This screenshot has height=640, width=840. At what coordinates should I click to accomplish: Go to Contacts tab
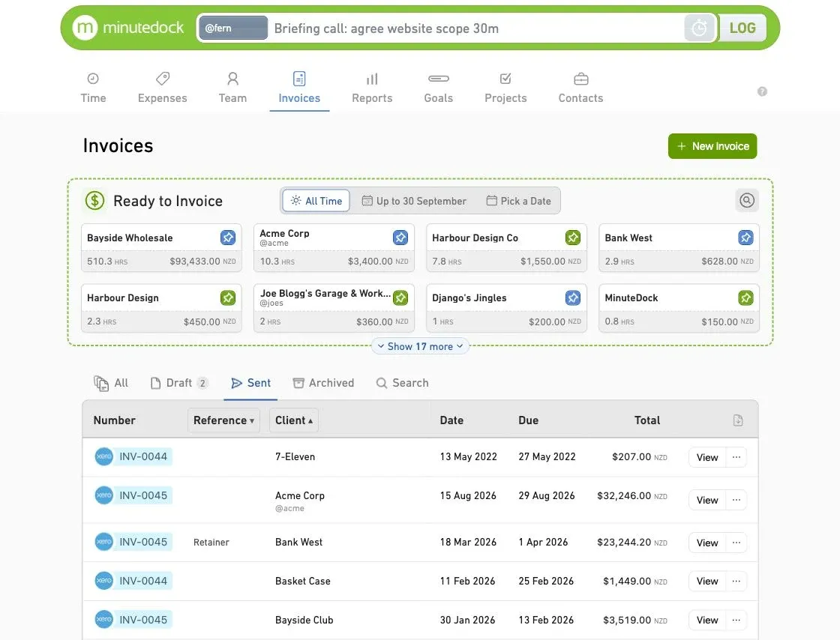click(580, 88)
